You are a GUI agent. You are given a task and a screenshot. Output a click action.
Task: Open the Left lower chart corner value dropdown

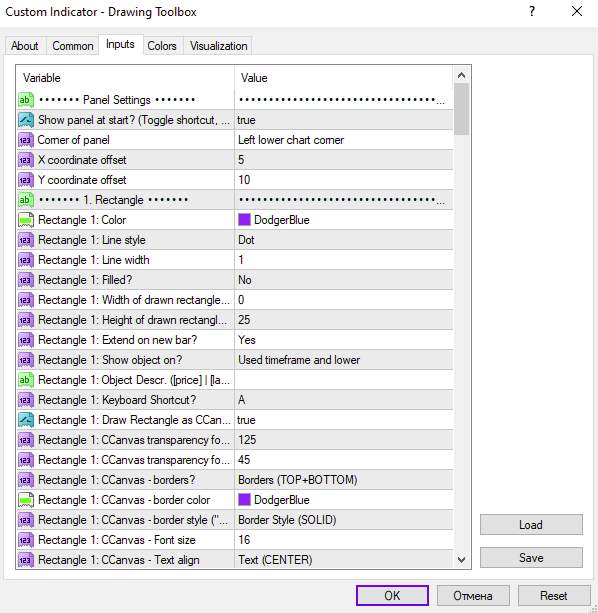click(344, 140)
